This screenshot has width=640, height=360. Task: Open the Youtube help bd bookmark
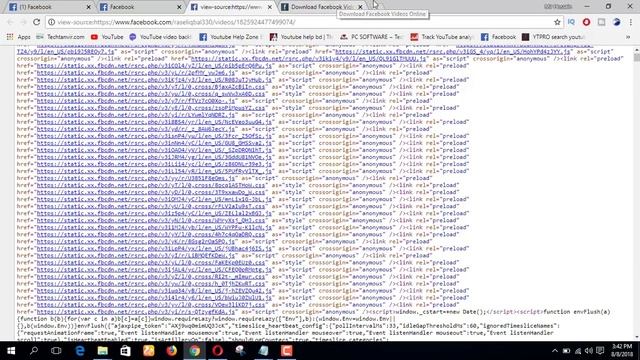point(301,37)
